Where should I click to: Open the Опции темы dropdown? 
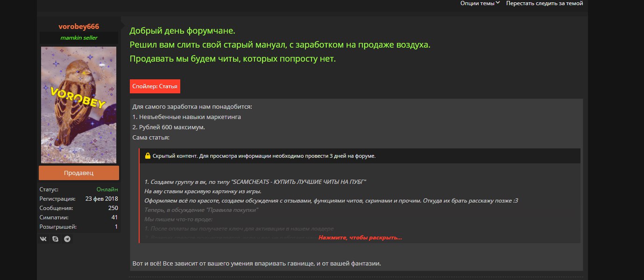click(480, 3)
